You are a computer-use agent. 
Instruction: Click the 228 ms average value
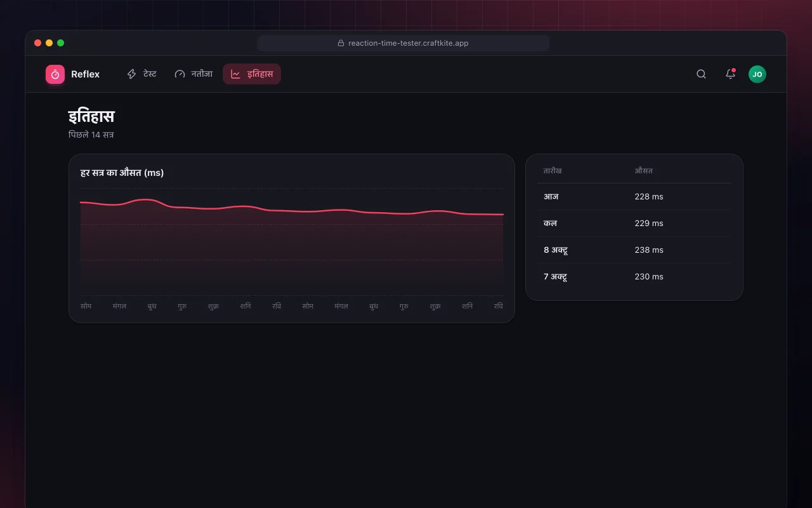point(649,197)
